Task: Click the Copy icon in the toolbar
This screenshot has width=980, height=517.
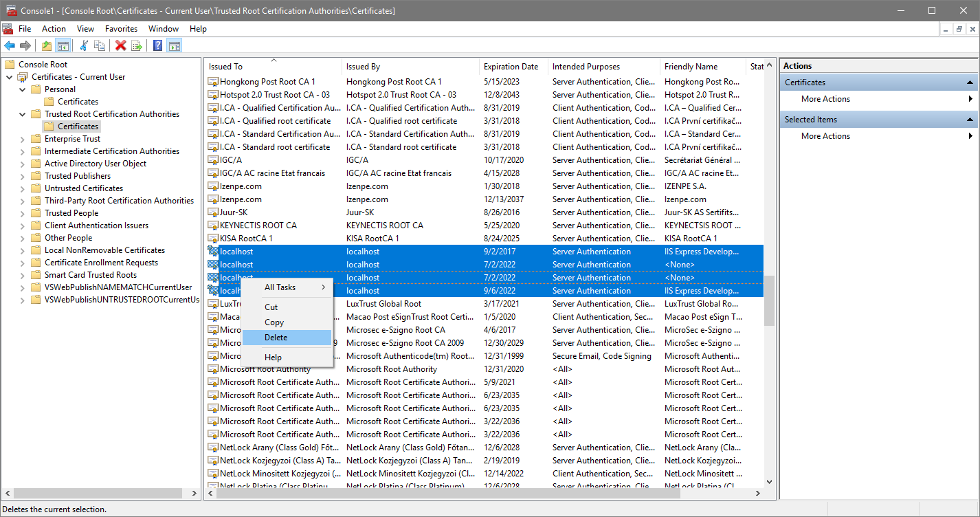Action: 100,45
